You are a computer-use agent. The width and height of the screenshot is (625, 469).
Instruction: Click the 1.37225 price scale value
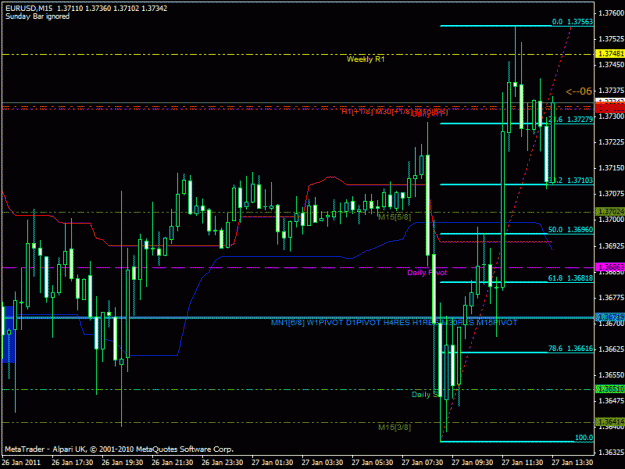(611, 142)
